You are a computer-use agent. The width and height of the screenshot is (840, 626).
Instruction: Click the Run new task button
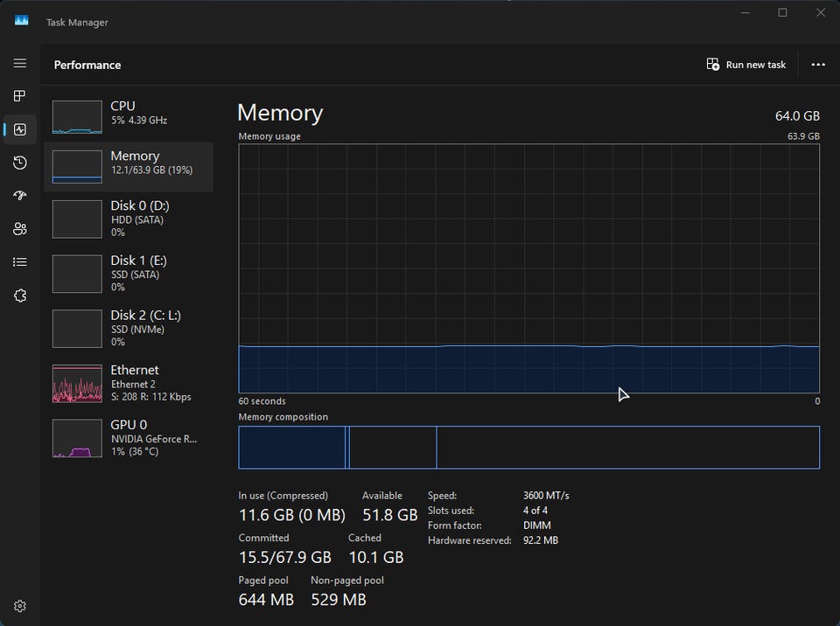[x=746, y=65]
